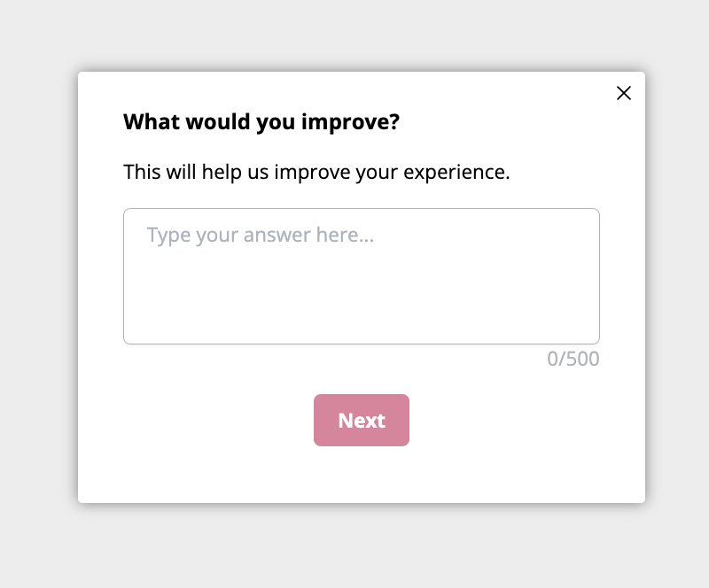Screen dimensions: 709x588
Task: Activate the multiline answer input field
Action: coord(362,276)
